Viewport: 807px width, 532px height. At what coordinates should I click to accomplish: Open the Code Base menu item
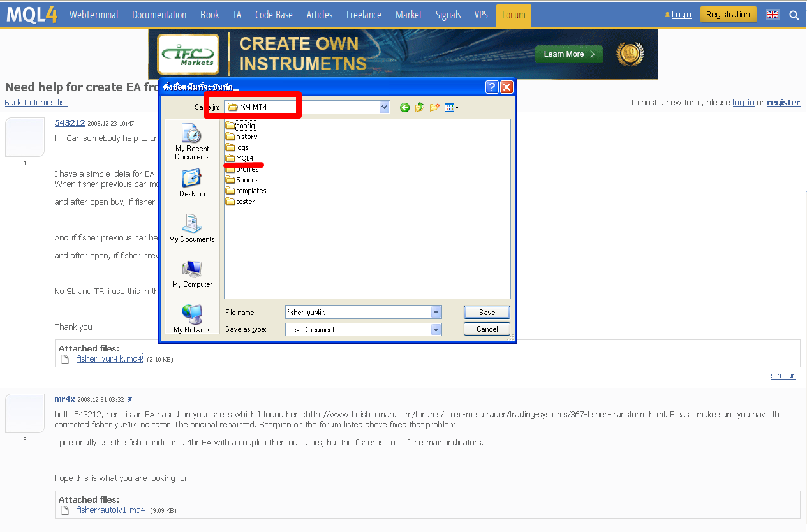tap(274, 15)
